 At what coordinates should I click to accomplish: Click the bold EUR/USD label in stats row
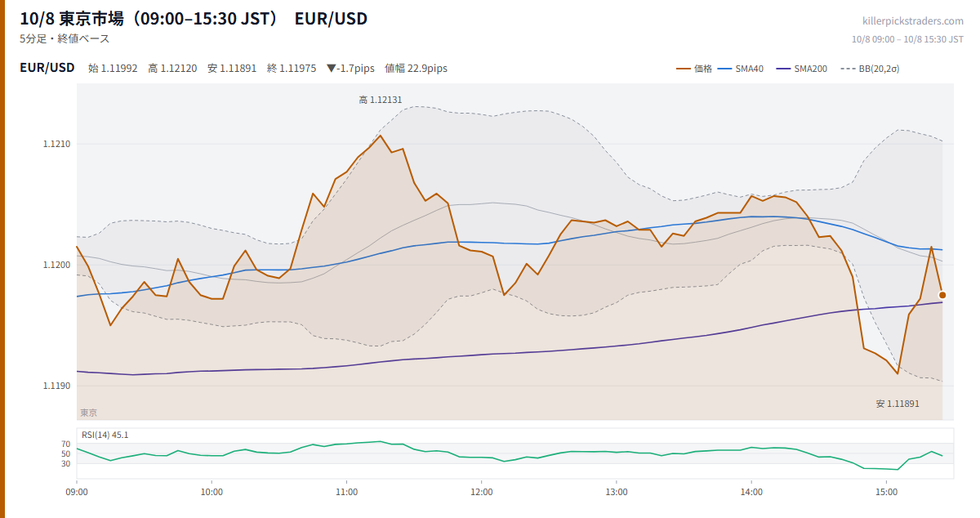[x=47, y=68]
